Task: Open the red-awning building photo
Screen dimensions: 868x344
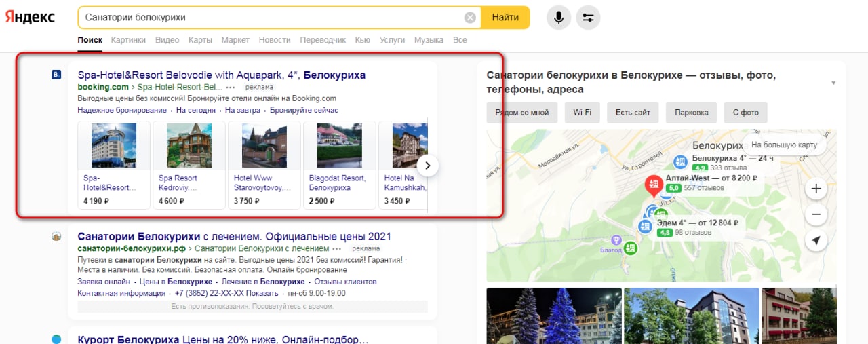Action: pyautogui.click(x=799, y=316)
